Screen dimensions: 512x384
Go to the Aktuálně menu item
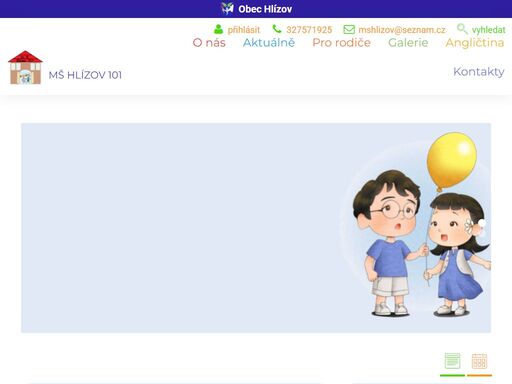[269, 43]
